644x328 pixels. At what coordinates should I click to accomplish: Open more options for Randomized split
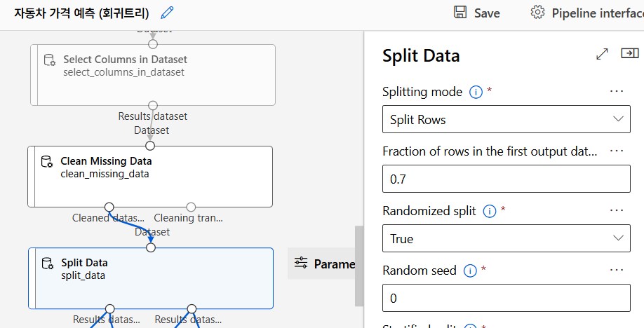(x=617, y=210)
